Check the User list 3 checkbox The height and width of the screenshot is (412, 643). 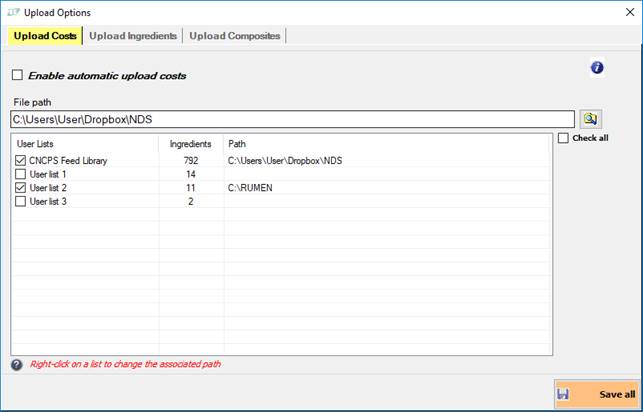tap(21, 201)
